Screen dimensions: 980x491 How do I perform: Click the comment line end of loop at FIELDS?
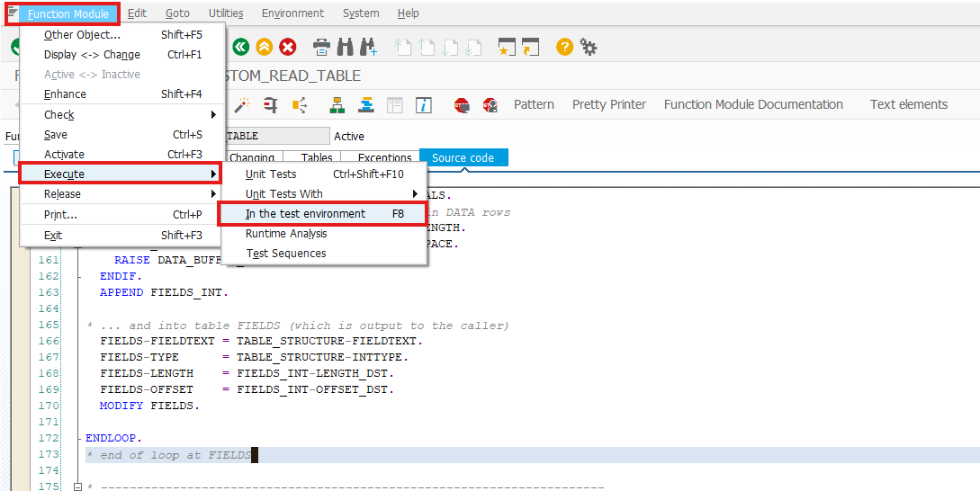(169, 455)
